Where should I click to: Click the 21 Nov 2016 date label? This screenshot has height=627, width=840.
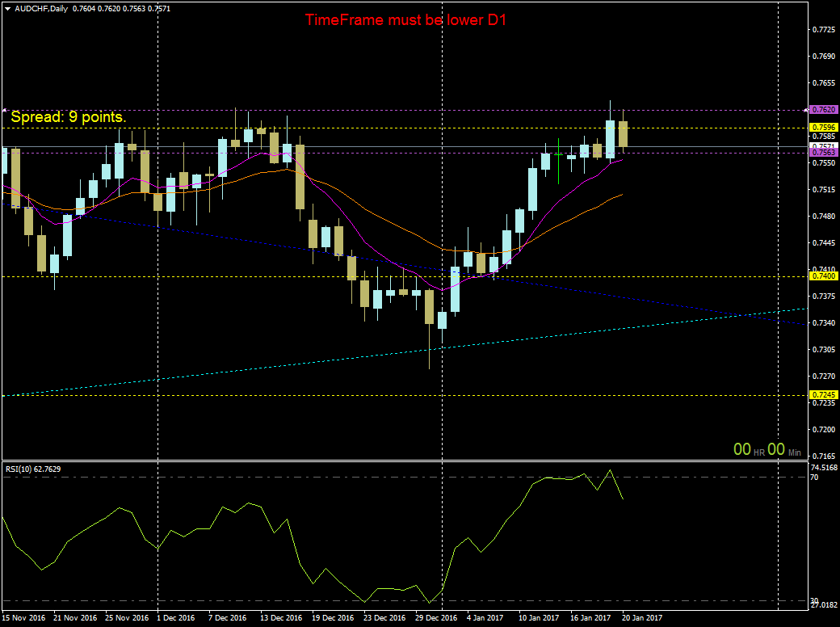click(76, 618)
